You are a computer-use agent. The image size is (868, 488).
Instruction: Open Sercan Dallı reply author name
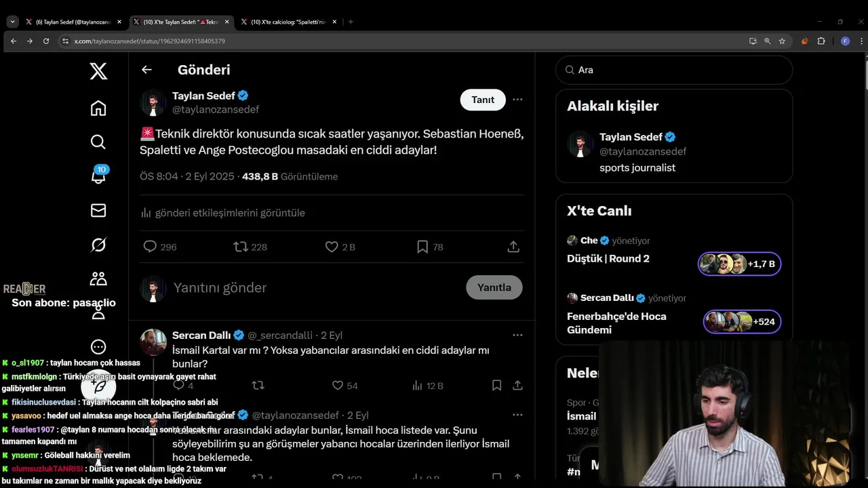click(201, 335)
